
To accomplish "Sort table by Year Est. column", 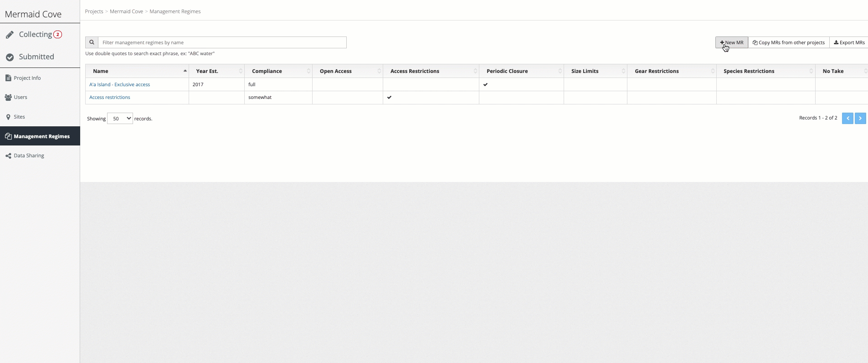I will [x=217, y=71].
